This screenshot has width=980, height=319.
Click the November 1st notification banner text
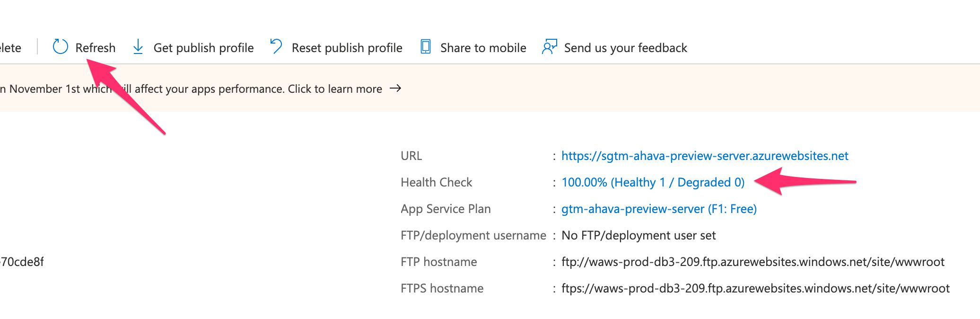tap(191, 89)
